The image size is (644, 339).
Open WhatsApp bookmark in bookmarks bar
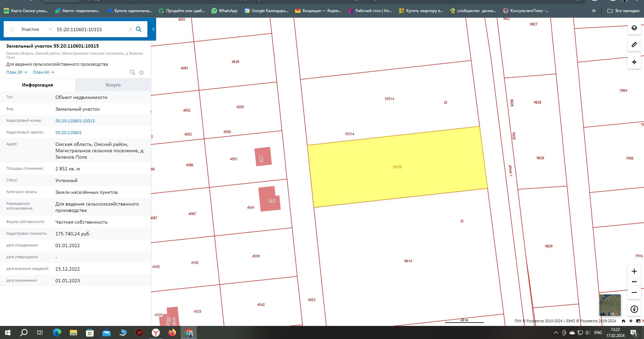pos(224,11)
